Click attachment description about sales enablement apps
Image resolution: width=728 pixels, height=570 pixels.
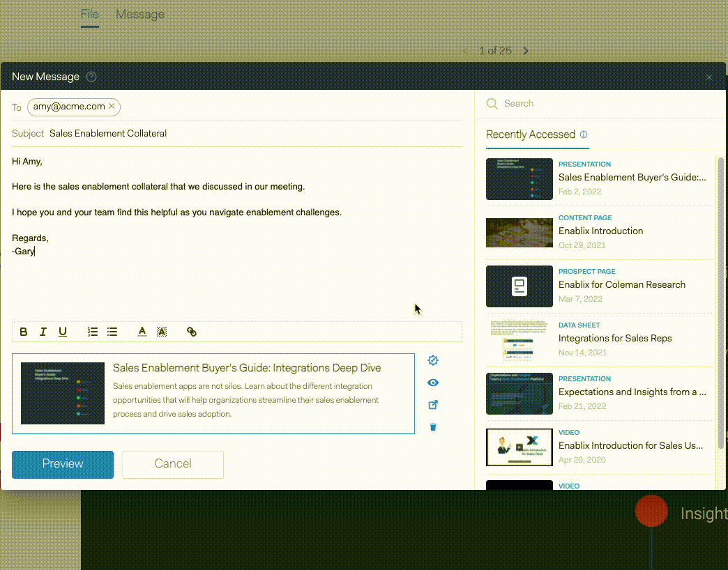pos(245,400)
